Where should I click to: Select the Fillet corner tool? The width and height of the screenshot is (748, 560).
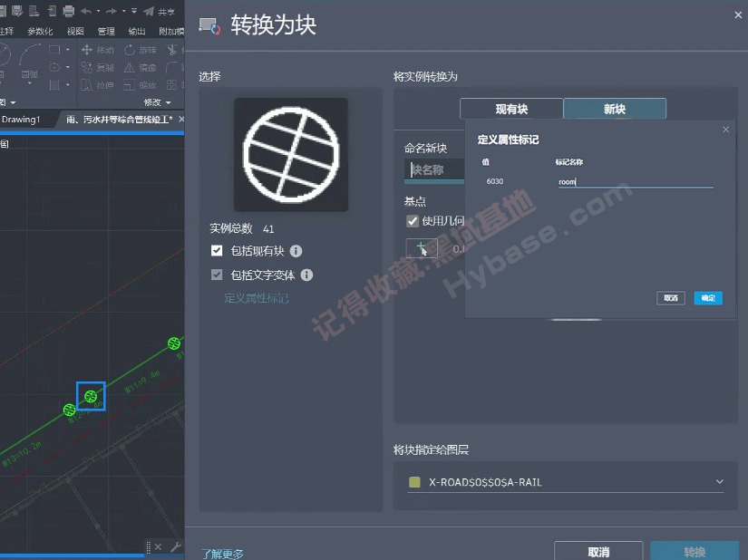(x=171, y=67)
